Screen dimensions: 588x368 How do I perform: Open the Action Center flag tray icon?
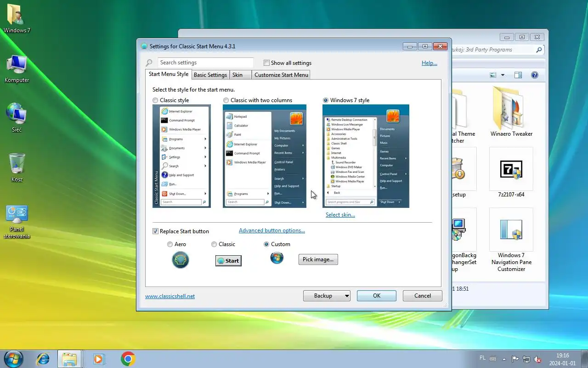(x=515, y=359)
